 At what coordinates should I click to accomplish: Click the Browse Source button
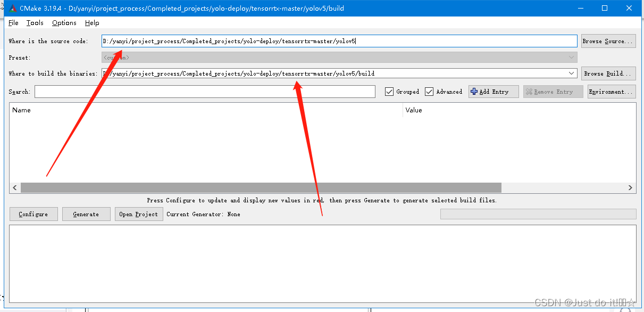pos(608,41)
